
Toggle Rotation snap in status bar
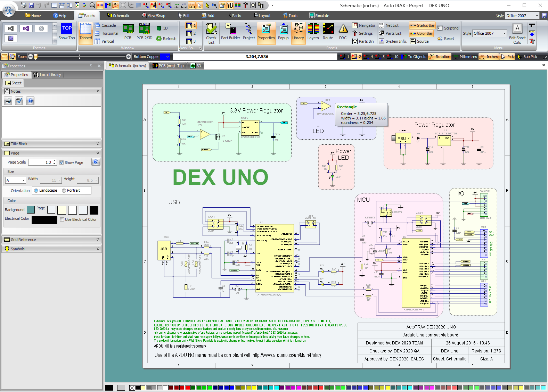tap(440, 57)
